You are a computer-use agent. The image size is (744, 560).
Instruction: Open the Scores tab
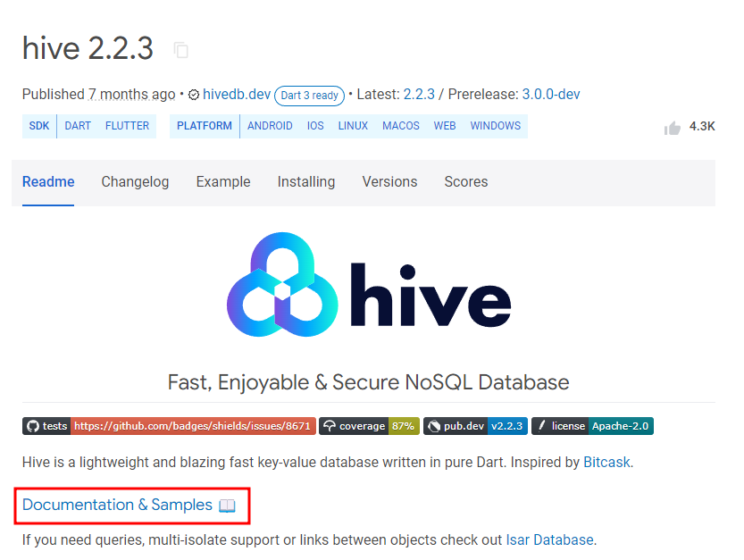pyautogui.click(x=466, y=182)
